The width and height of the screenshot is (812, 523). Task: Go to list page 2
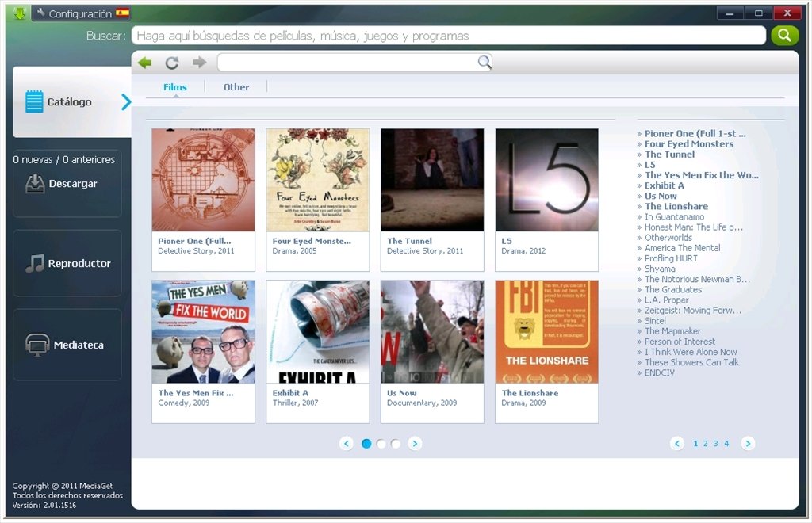(705, 443)
